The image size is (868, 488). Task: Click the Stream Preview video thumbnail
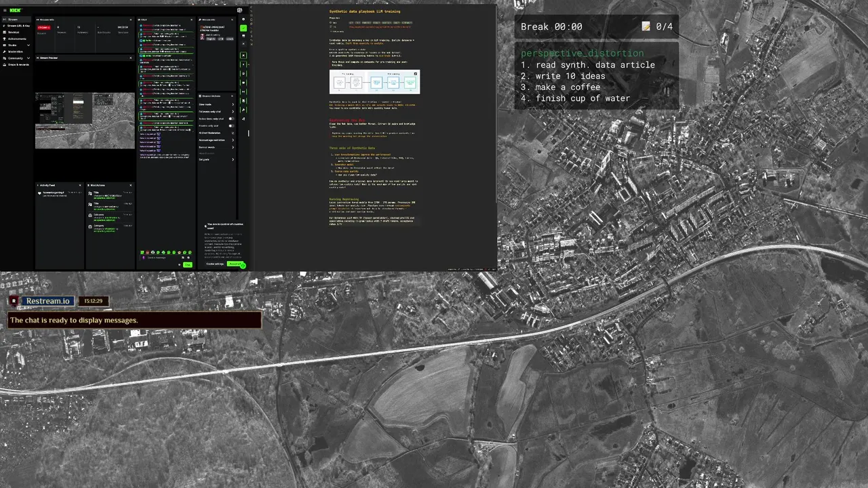click(x=85, y=121)
